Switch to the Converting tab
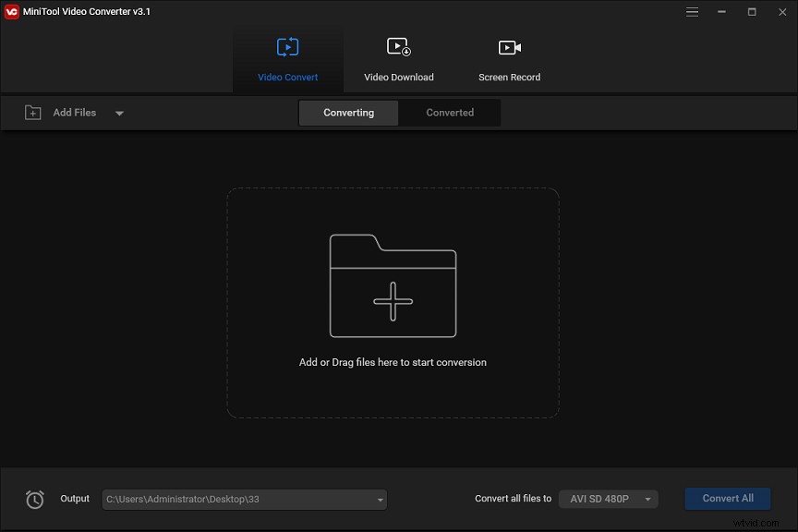Image resolution: width=798 pixels, height=532 pixels. tap(348, 112)
